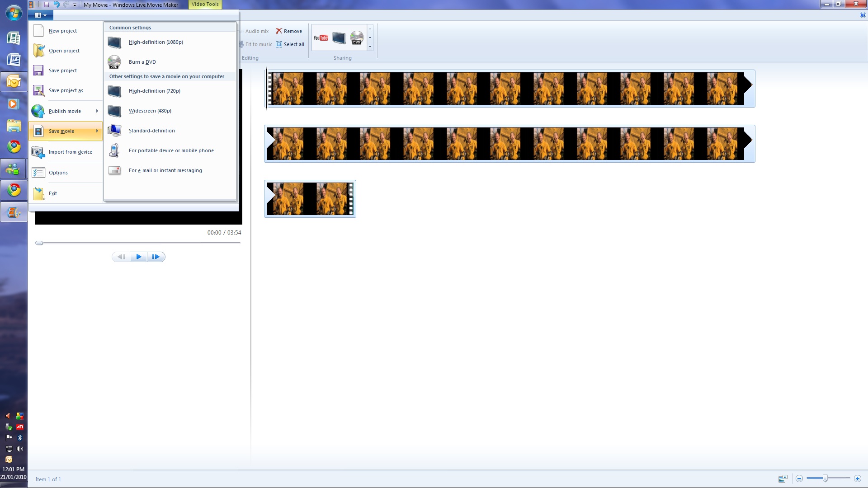
Task: Share movie to YouTube icon
Action: pos(321,38)
